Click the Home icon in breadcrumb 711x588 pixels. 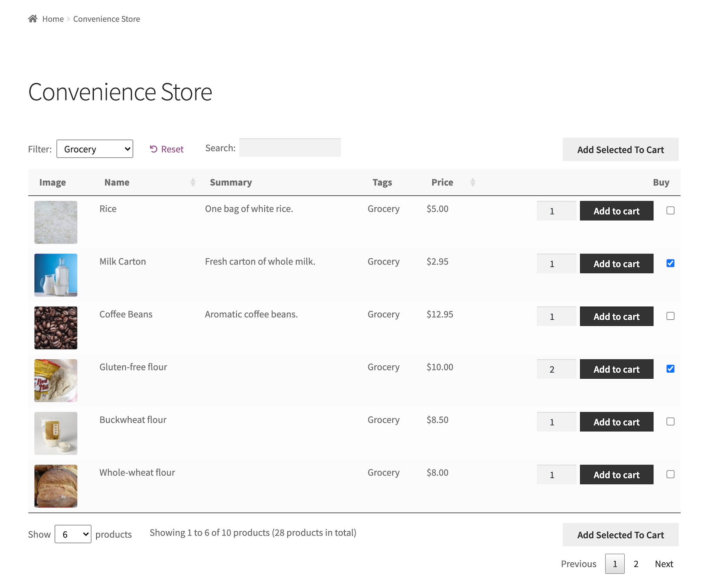coord(33,19)
